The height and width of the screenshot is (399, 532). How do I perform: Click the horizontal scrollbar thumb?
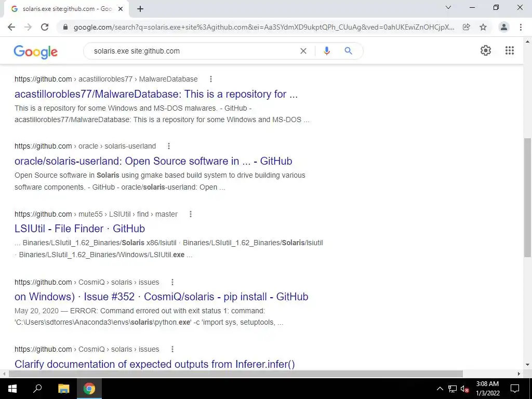click(236, 374)
